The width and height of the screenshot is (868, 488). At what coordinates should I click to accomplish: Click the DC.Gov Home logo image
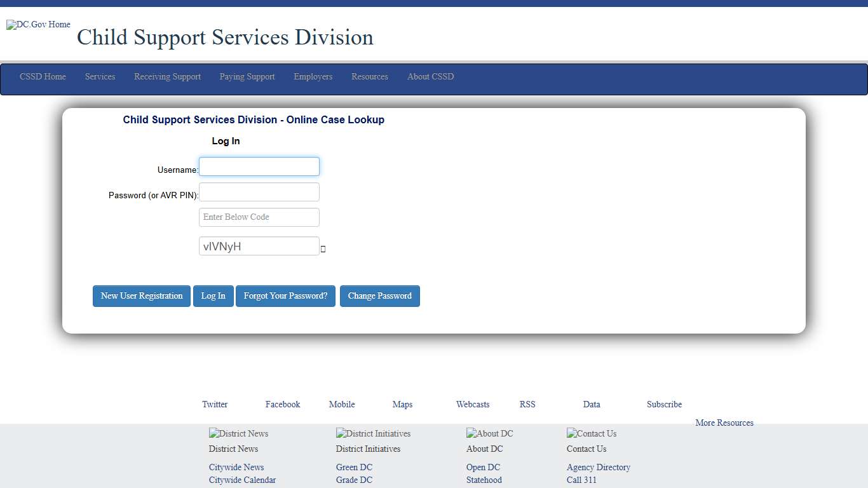37,24
